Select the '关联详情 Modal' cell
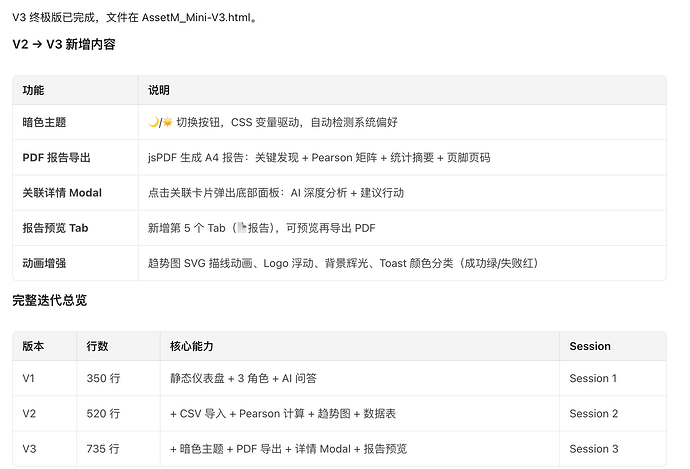The height and width of the screenshot is (469, 690). click(x=75, y=193)
